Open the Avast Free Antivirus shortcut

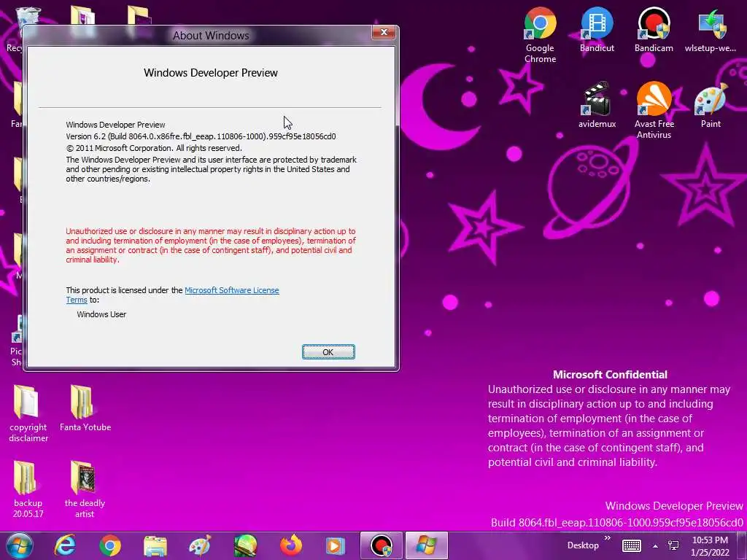pos(654,111)
